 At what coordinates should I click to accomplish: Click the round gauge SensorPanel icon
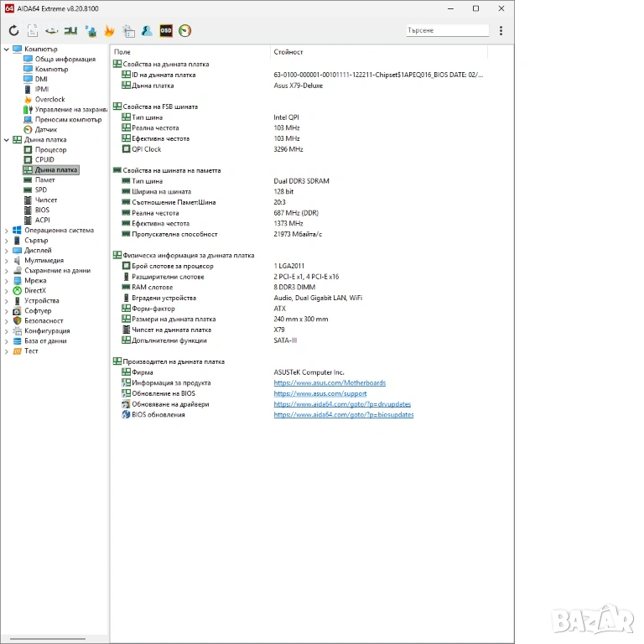click(x=185, y=31)
